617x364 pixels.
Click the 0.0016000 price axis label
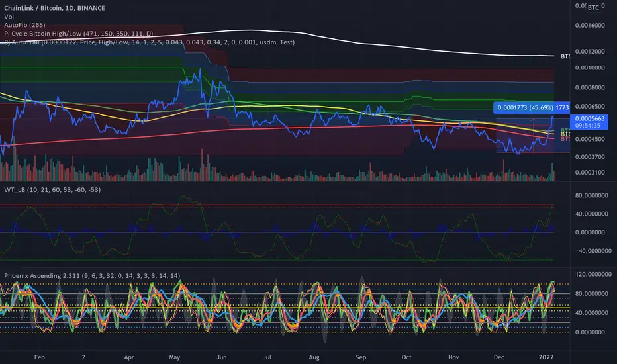click(x=590, y=26)
